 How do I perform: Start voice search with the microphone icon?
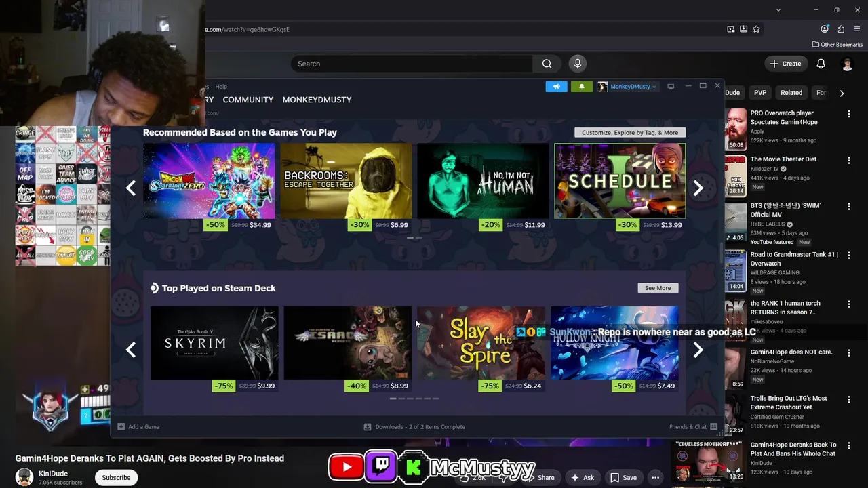point(577,64)
